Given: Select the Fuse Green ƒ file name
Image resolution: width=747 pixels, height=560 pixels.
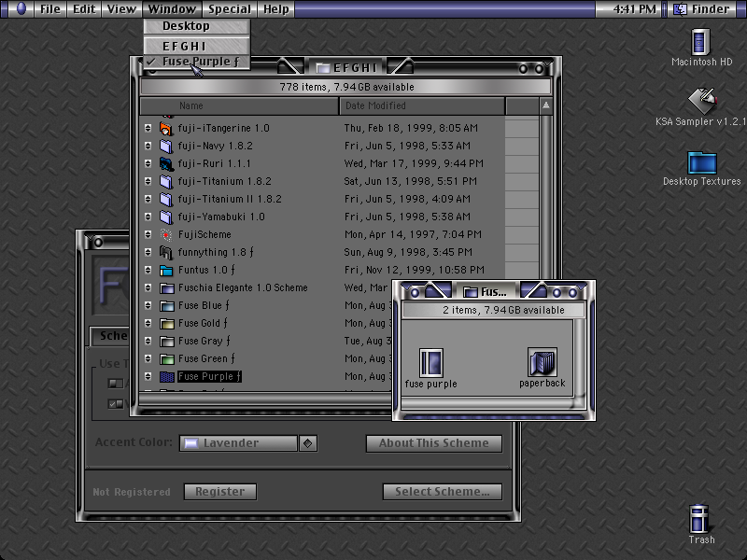Looking at the screenshot, I should (206, 358).
